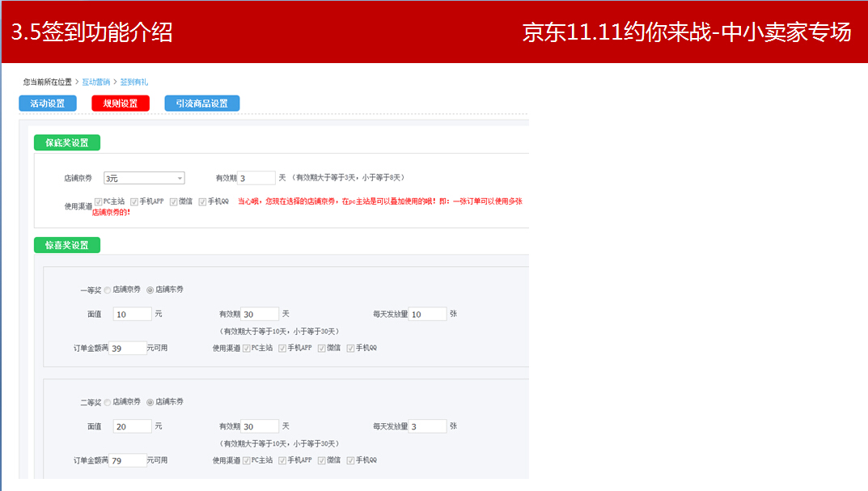Toggle 微信 checkbox in 保底奖 section

coord(173,202)
